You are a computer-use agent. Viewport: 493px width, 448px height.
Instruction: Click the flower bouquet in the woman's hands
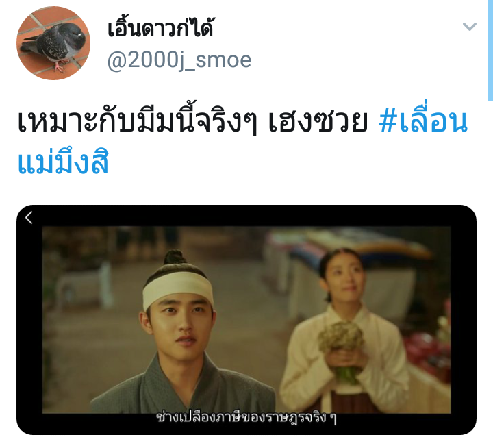click(341, 351)
